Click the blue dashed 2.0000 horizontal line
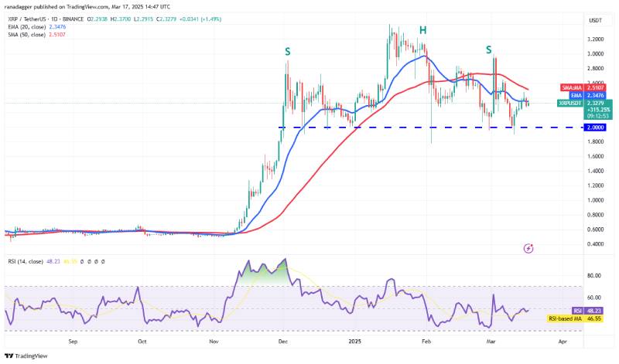619x364 pixels. pos(431,128)
